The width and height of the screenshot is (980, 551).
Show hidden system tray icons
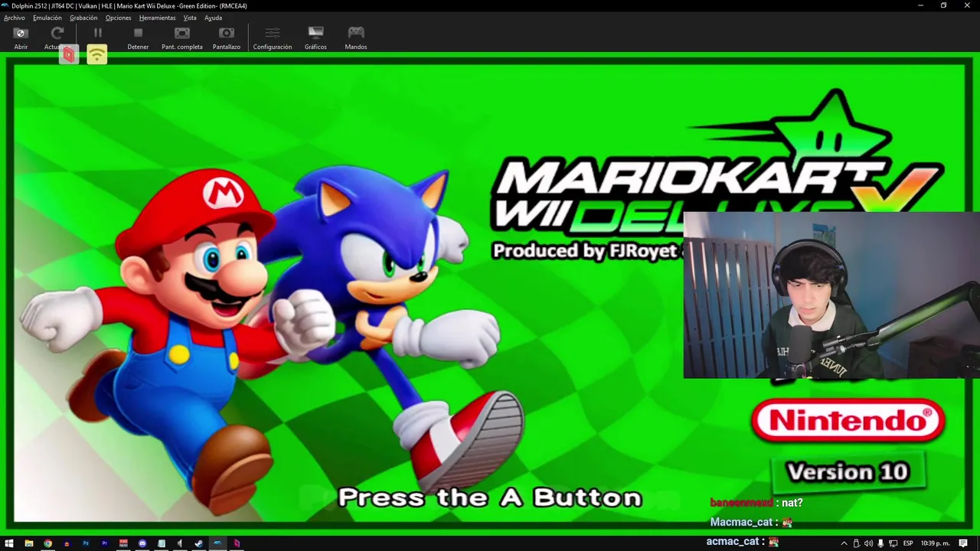click(844, 543)
